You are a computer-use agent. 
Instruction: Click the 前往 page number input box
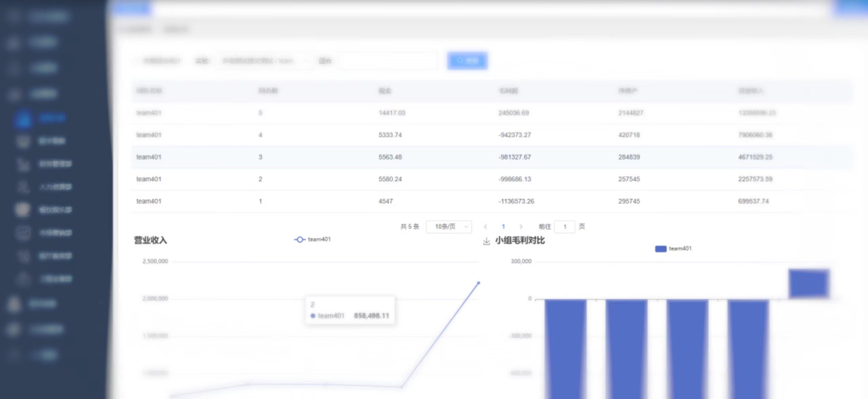565,227
